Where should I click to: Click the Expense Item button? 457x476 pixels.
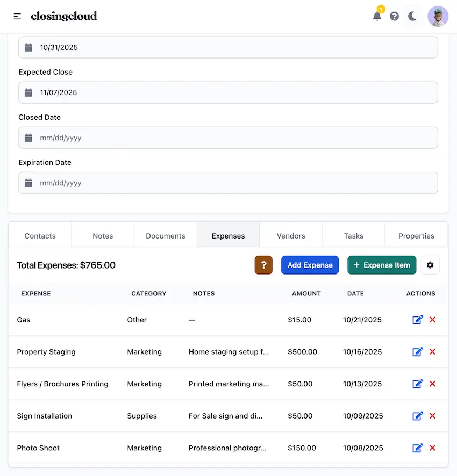click(x=382, y=265)
